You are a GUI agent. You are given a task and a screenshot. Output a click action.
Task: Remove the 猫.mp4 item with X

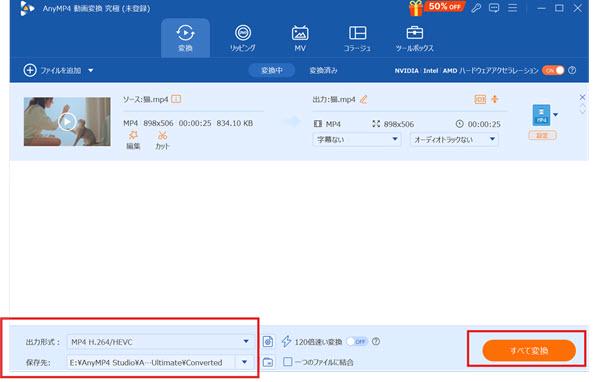[582, 97]
